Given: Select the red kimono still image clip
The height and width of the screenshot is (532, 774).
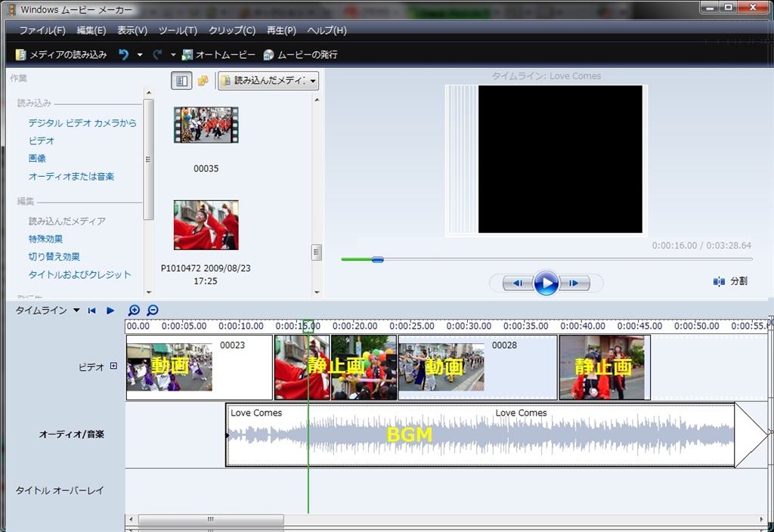Looking at the screenshot, I should 302,368.
